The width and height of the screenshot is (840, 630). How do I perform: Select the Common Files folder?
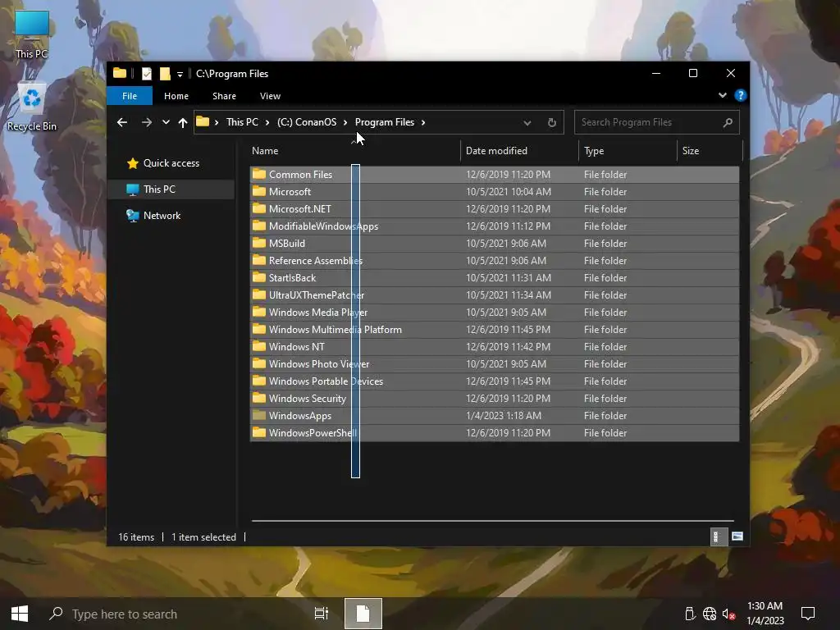pos(495,175)
